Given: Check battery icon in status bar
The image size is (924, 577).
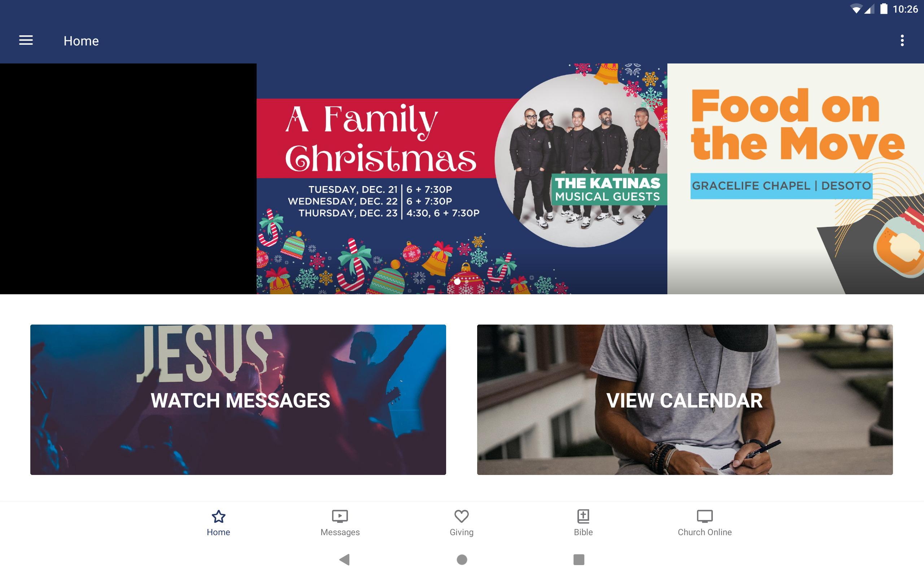Looking at the screenshot, I should click(884, 9).
